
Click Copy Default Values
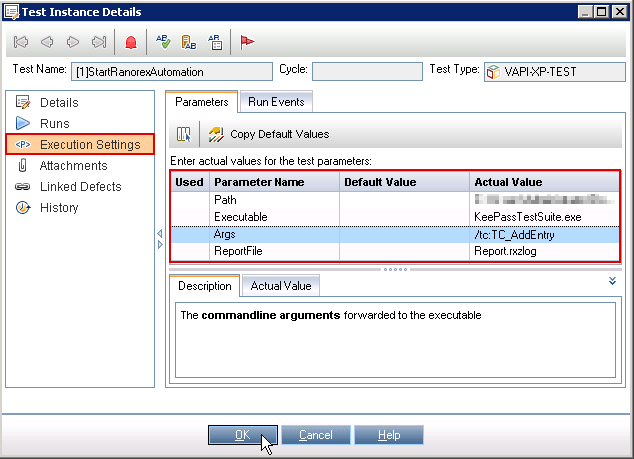[268, 134]
